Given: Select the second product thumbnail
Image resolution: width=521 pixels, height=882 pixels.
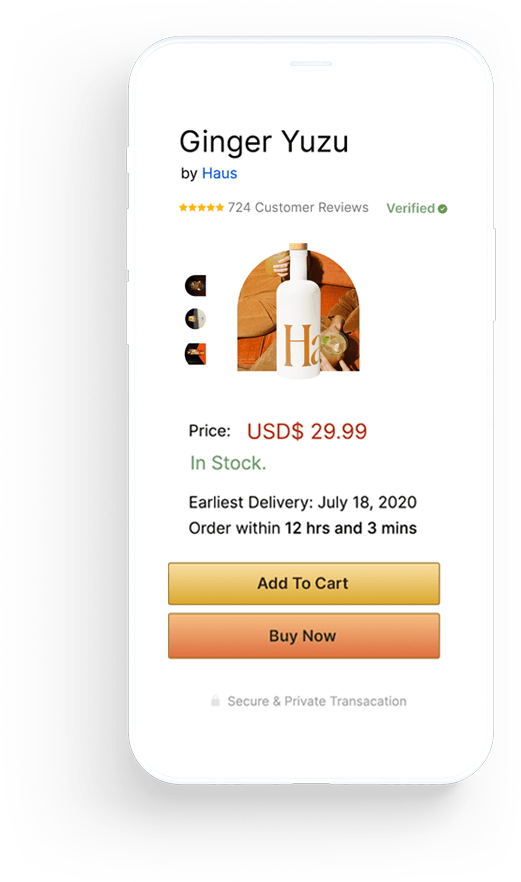Looking at the screenshot, I should [195, 319].
